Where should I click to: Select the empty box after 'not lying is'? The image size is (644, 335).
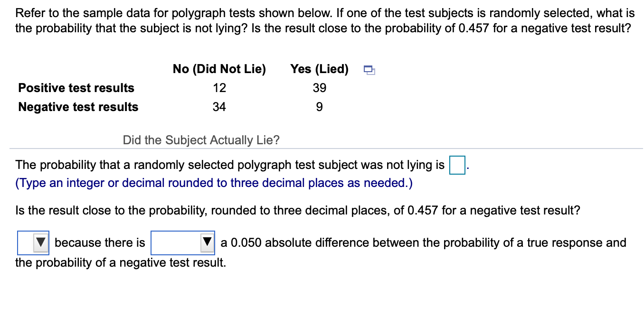(x=457, y=166)
